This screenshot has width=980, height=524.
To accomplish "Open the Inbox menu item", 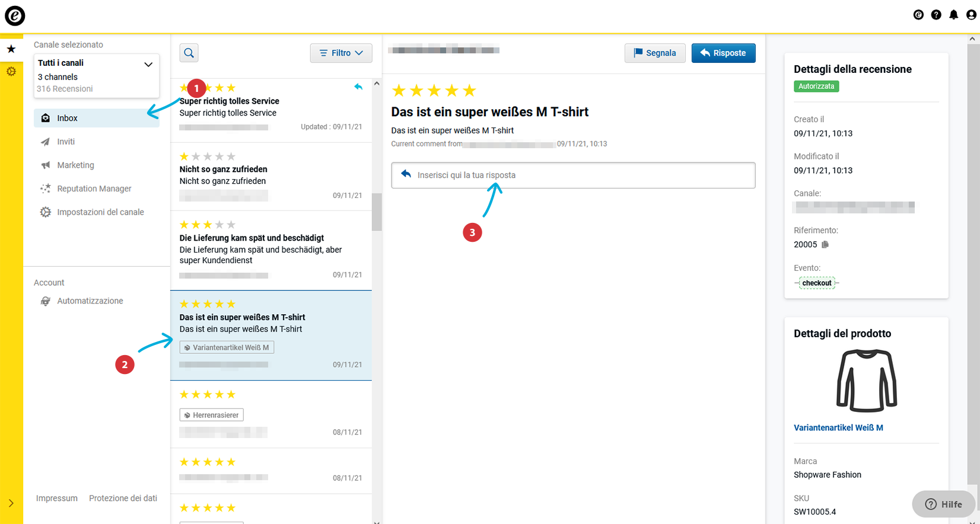I will [96, 118].
